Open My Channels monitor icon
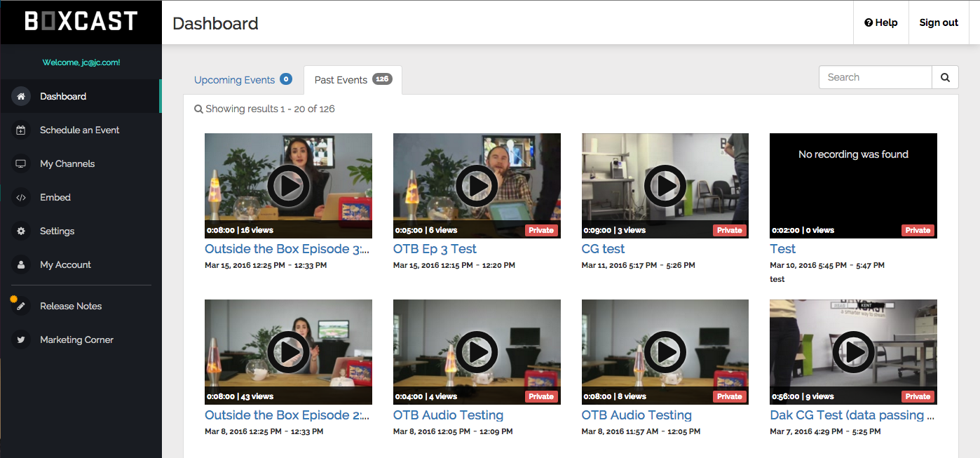This screenshot has width=980, height=458. (20, 163)
